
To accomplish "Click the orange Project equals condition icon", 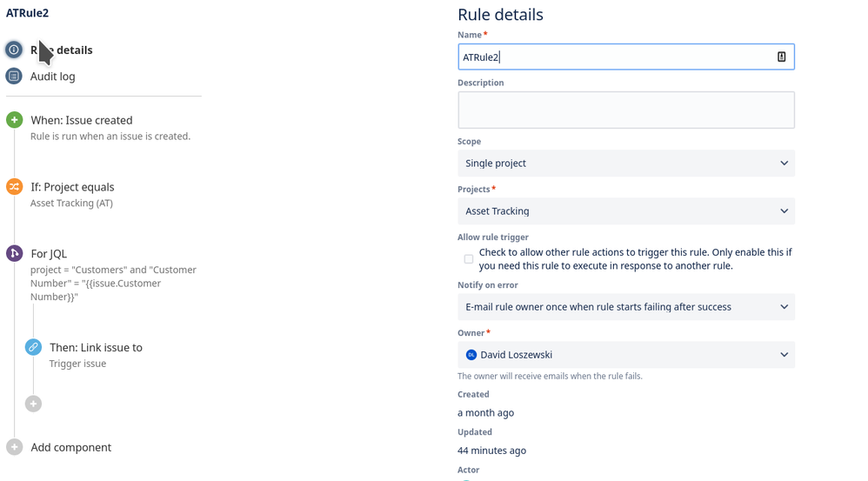I will [x=14, y=186].
